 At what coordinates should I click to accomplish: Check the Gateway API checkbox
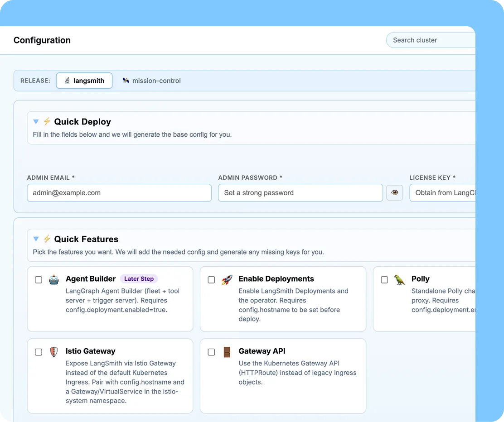coord(212,352)
